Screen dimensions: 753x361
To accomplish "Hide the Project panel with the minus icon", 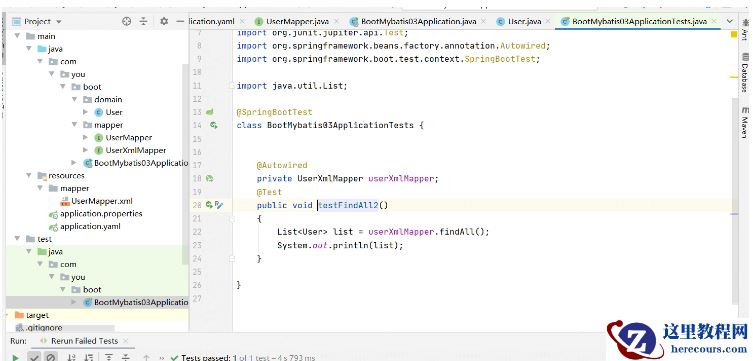I will (180, 21).
